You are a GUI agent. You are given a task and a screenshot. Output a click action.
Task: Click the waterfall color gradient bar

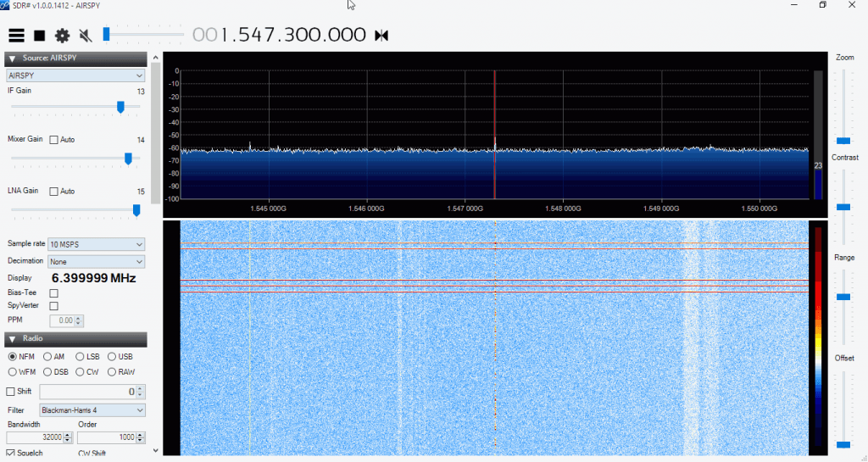(818, 337)
